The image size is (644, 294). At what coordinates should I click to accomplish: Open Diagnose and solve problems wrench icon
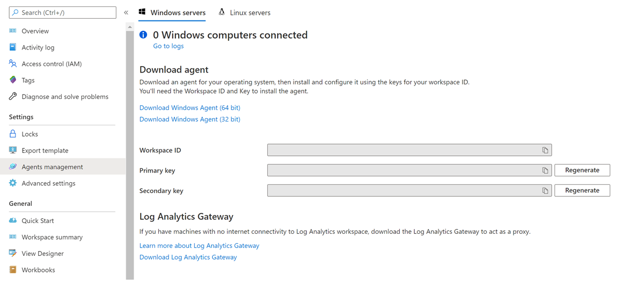13,97
